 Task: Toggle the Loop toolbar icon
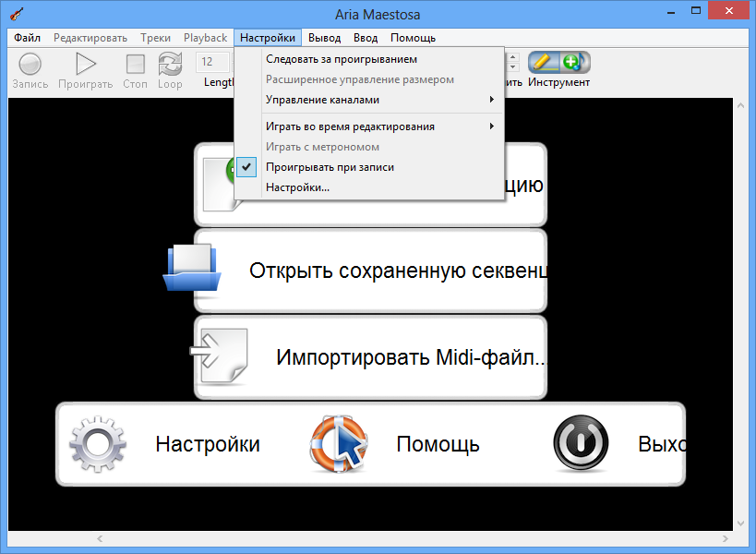(x=170, y=64)
